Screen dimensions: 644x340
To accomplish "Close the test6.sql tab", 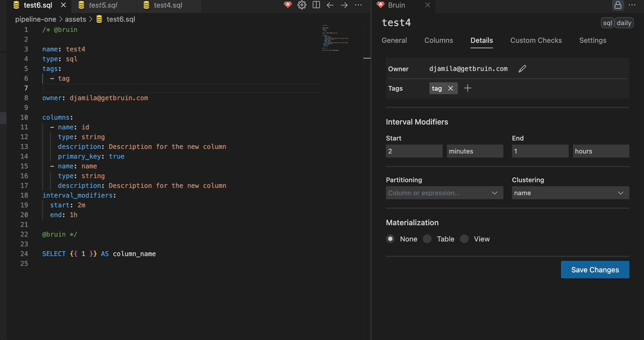I will 63,5.
